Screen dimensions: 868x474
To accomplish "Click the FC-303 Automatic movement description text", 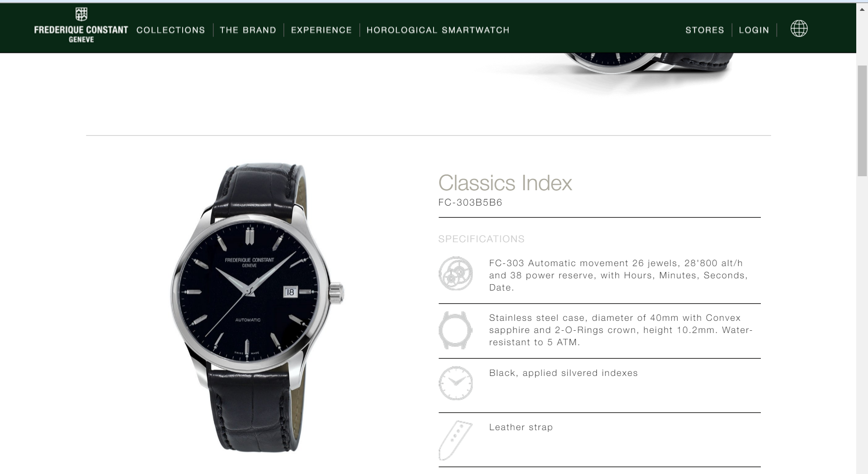I will tap(618, 275).
